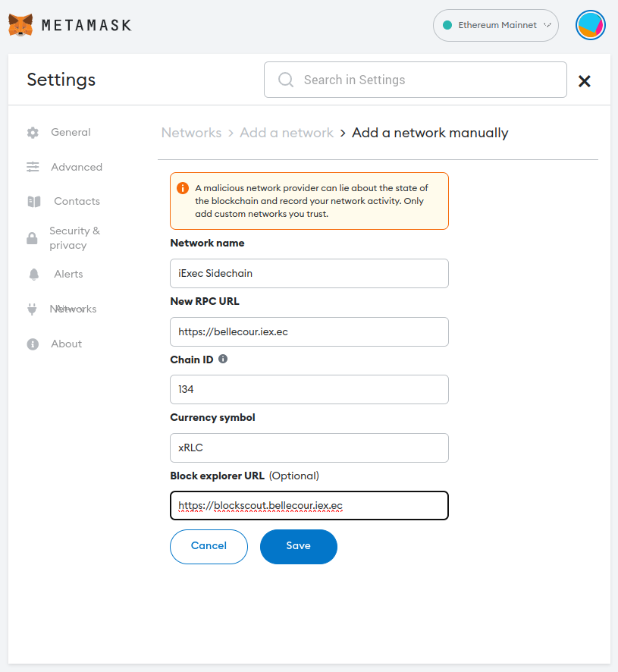Open the Advanced settings tab
The height and width of the screenshot is (672, 618).
point(77,167)
